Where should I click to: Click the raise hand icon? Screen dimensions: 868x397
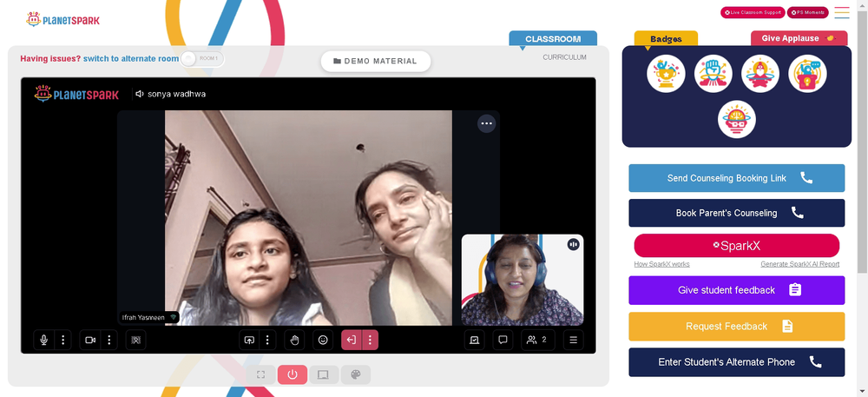pyautogui.click(x=294, y=340)
